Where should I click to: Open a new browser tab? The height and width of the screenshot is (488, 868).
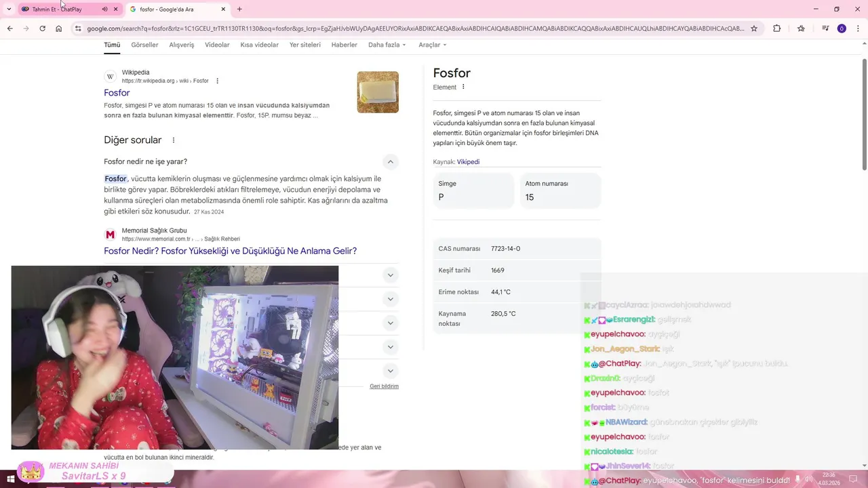click(x=239, y=9)
